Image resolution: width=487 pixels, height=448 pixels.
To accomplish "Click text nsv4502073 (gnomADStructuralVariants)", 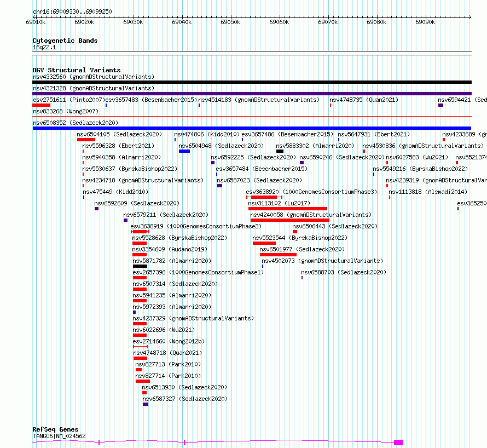I will [322, 261].
